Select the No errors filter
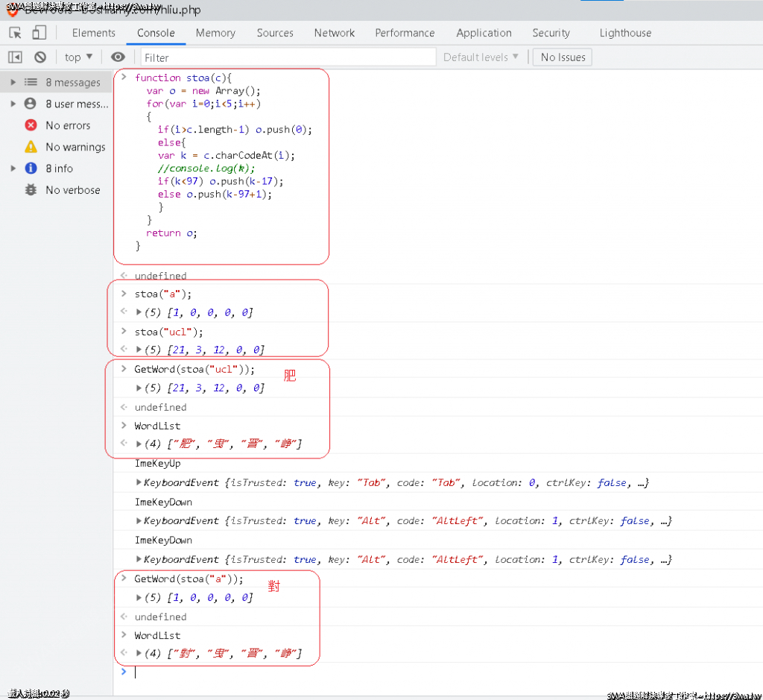 click(67, 125)
